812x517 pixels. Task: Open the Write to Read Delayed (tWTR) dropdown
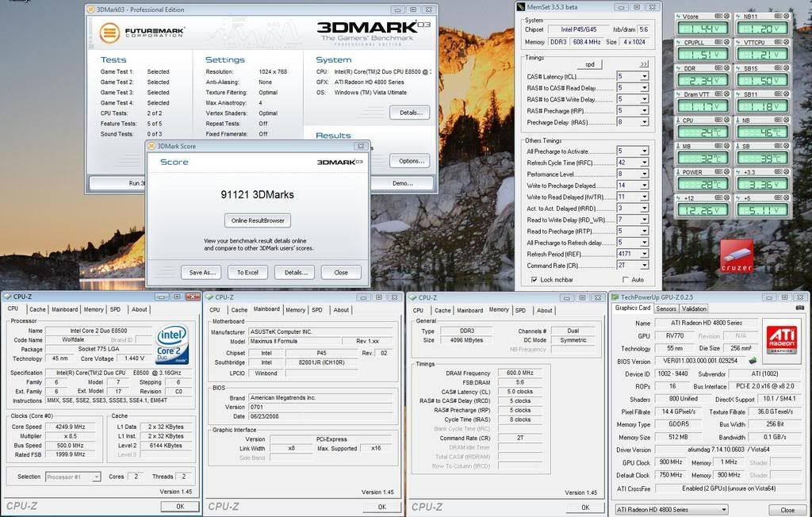pos(644,197)
